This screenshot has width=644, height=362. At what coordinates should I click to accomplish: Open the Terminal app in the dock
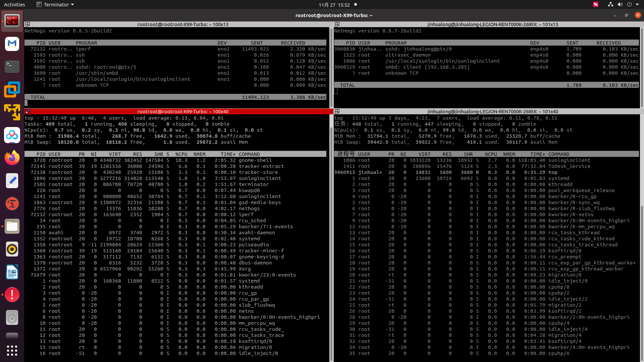pyautogui.click(x=12, y=66)
